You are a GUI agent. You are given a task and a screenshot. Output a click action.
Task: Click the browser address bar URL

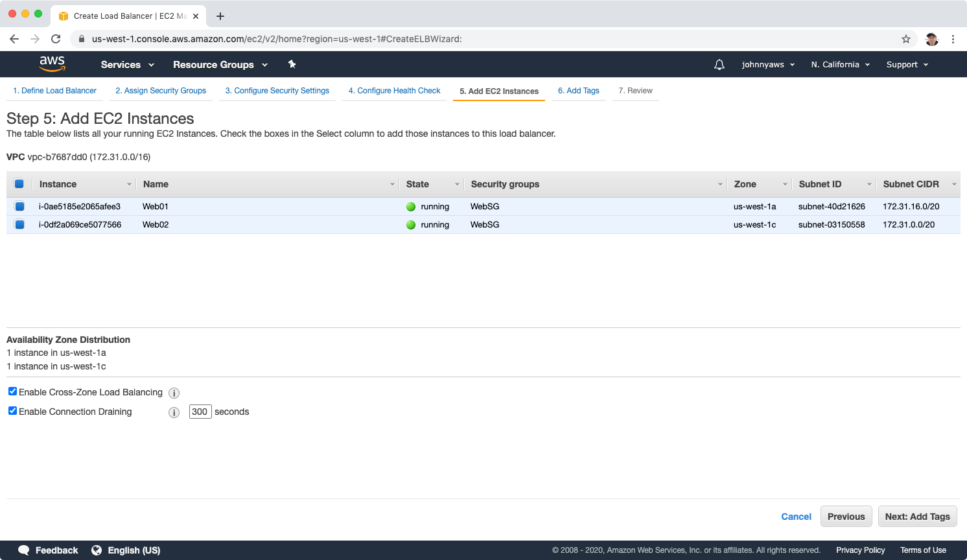point(277,39)
